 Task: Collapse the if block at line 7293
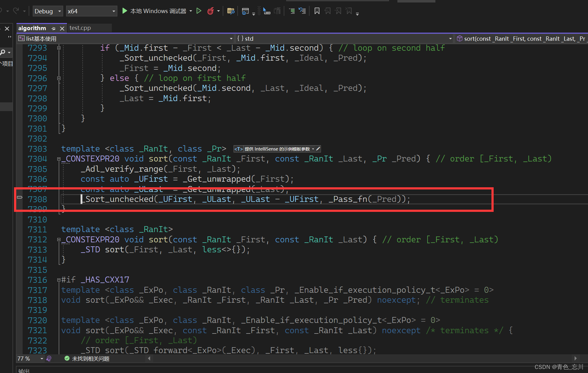[59, 48]
